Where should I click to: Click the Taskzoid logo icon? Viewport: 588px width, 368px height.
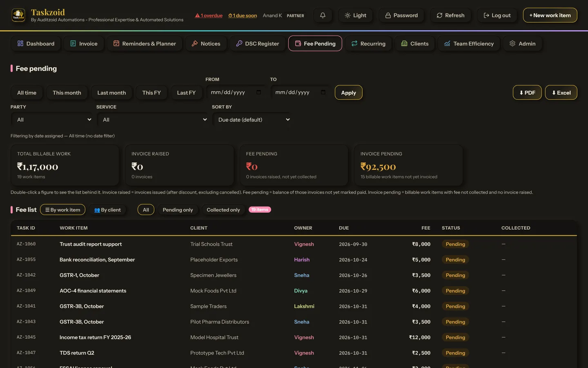(18, 15)
